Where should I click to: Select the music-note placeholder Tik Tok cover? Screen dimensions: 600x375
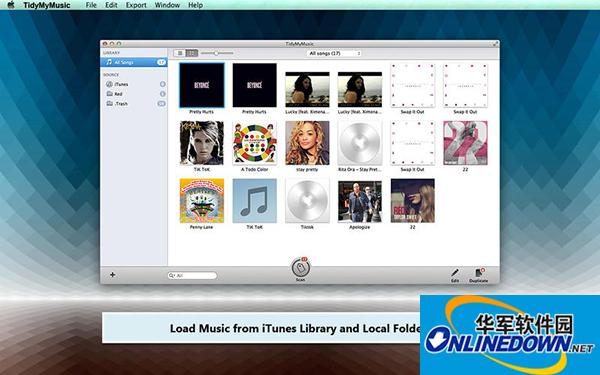click(254, 201)
